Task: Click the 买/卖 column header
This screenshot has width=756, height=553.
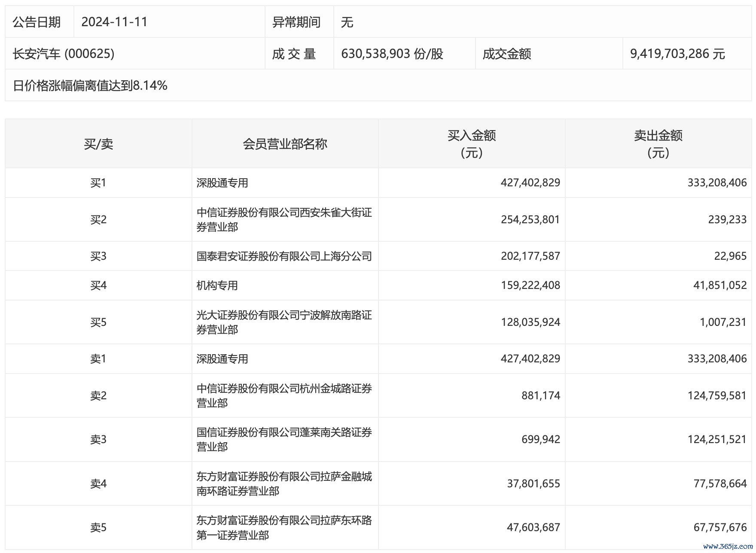Action: (98, 144)
